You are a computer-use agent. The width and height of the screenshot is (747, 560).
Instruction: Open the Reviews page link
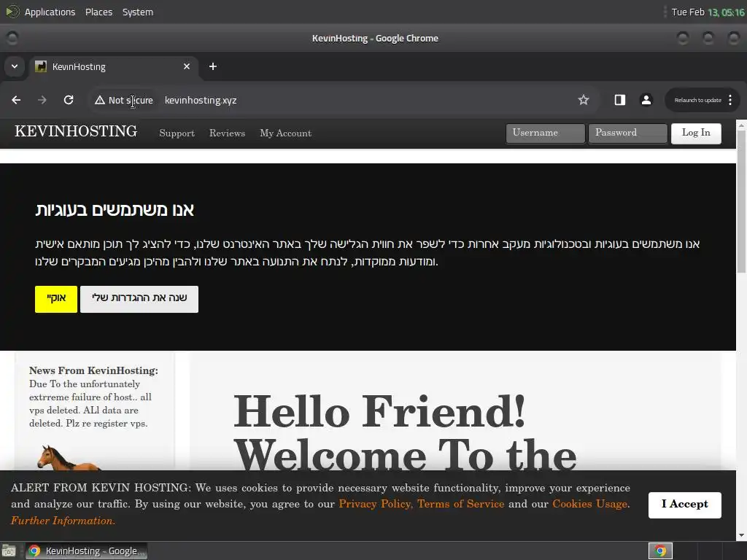(x=228, y=133)
